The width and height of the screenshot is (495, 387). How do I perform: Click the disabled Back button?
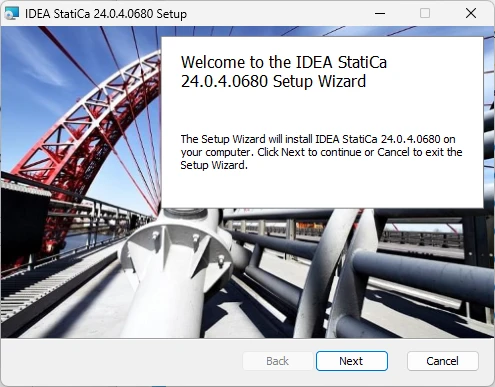click(277, 361)
